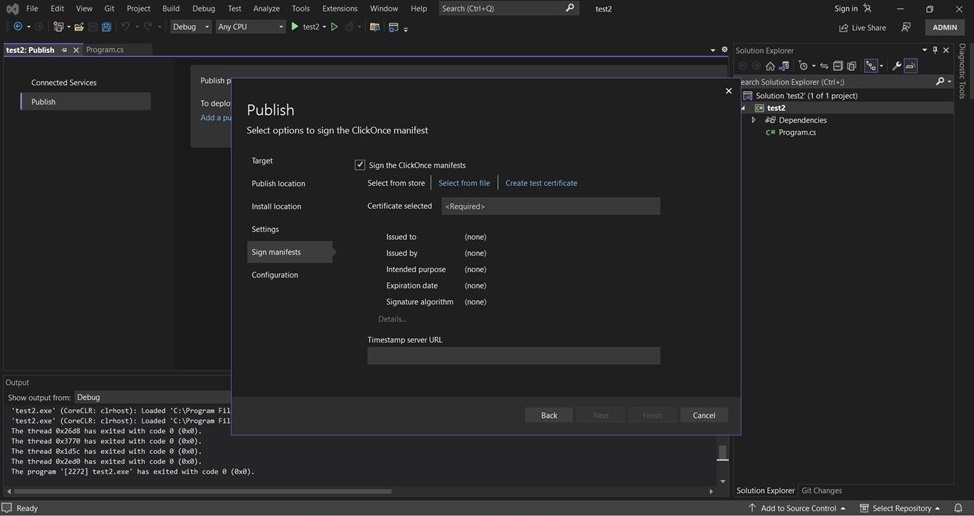The image size is (974, 516).
Task: Click the green Start test2 play icon
Action: tap(295, 27)
